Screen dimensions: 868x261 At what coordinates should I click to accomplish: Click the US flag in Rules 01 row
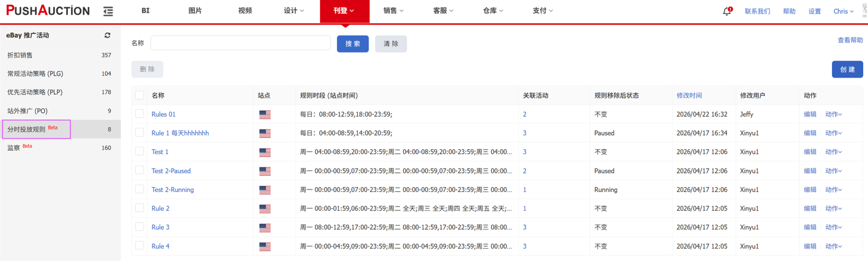coord(265,114)
